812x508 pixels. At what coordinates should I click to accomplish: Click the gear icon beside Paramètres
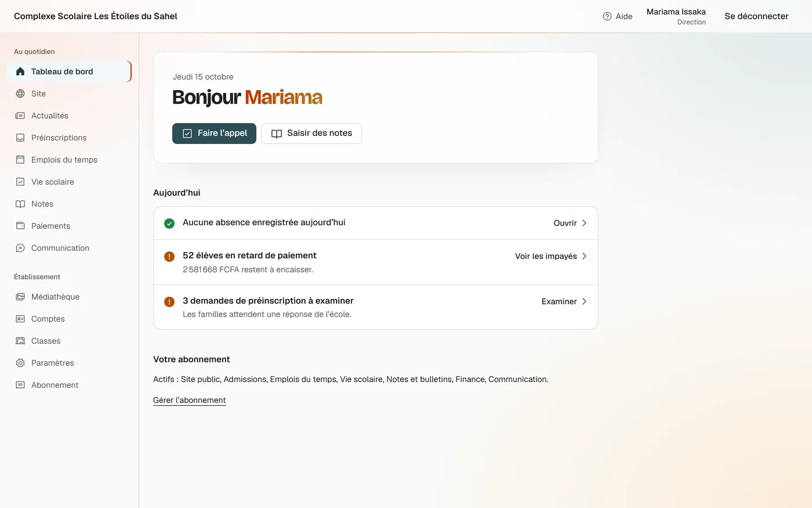(x=20, y=363)
